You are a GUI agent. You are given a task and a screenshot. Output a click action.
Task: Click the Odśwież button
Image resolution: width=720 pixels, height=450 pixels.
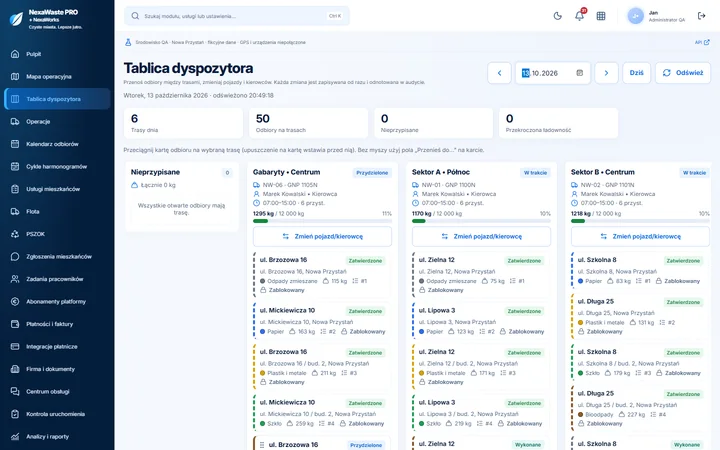683,73
